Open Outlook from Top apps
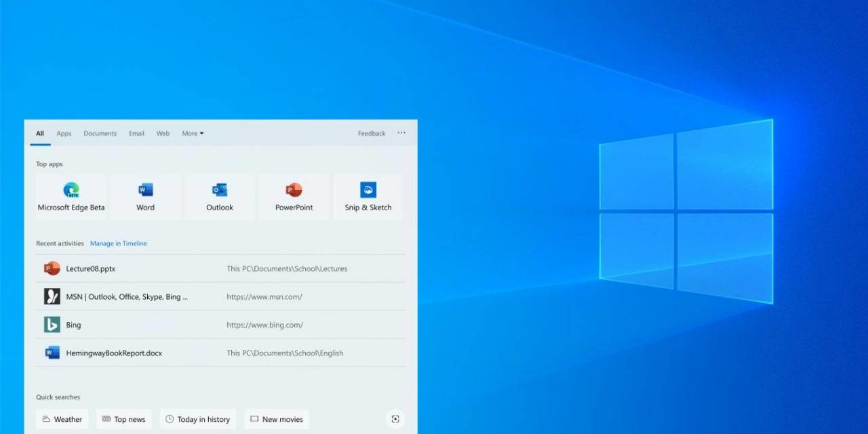 point(220,197)
